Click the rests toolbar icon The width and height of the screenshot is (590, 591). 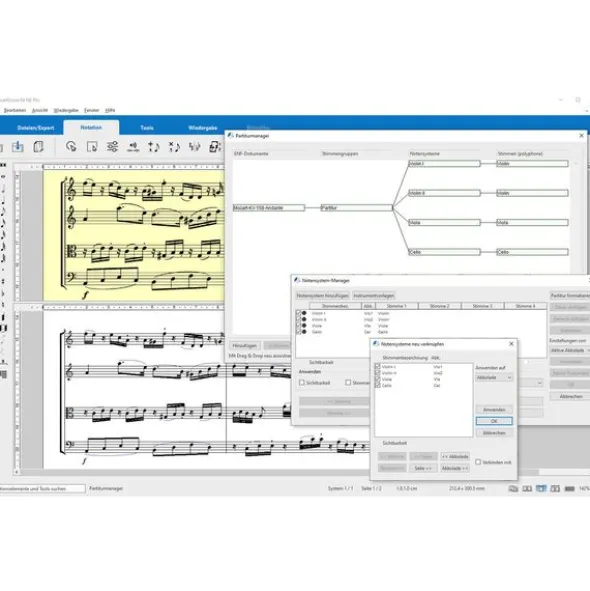195,146
